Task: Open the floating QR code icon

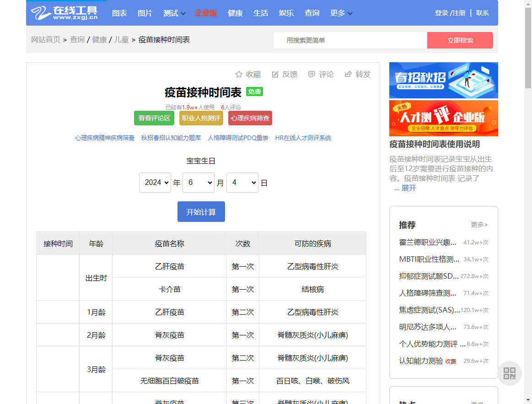Action: (509, 373)
